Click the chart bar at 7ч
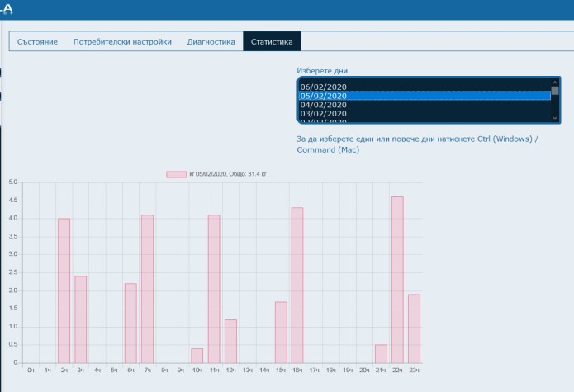Image resolution: width=574 pixels, height=392 pixels. click(147, 289)
